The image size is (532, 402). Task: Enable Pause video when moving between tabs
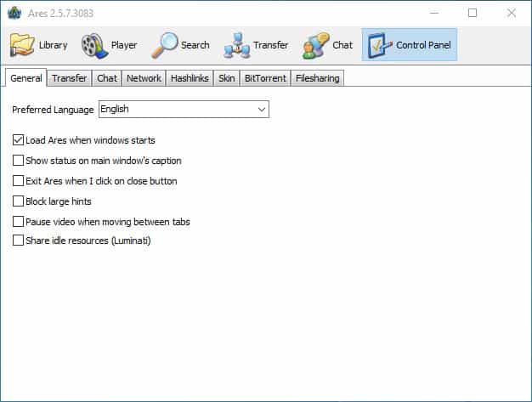coord(18,221)
